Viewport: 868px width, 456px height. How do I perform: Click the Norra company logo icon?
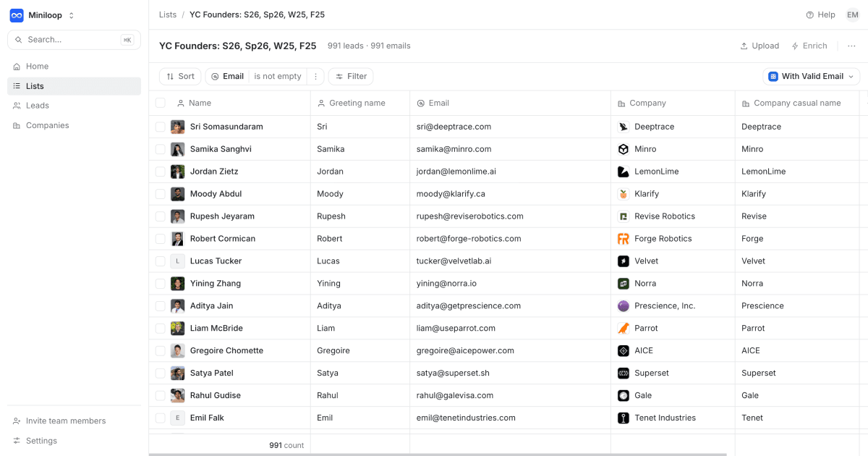(624, 284)
